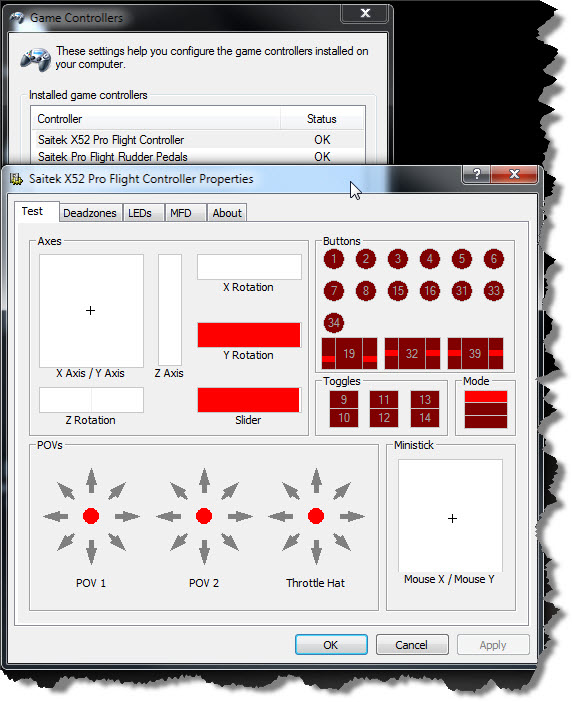Click button indicator 1
Image resolution: width=572 pixels, height=702 pixels.
[333, 259]
